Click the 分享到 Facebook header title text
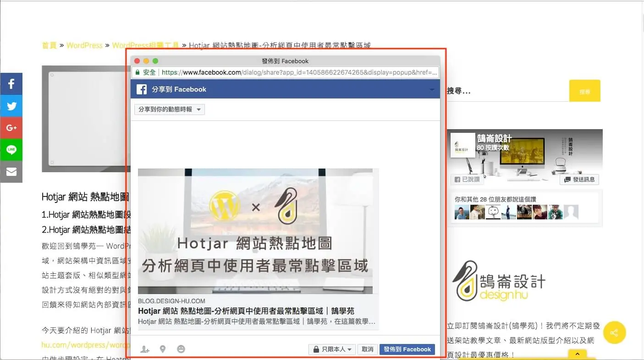 (x=179, y=89)
